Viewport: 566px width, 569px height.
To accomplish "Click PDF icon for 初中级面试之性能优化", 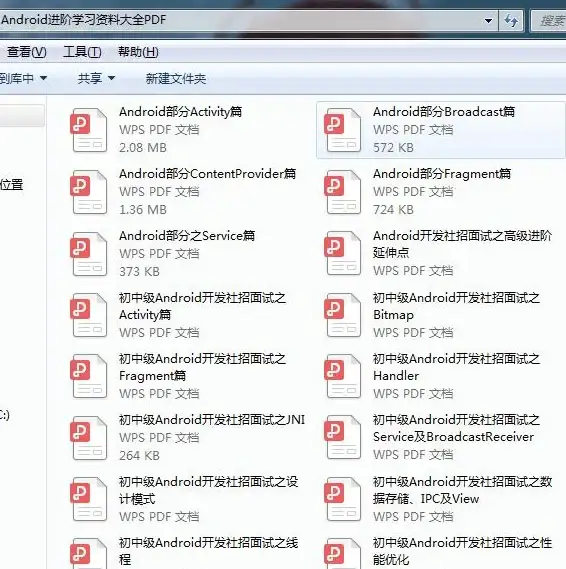I will pos(343,553).
